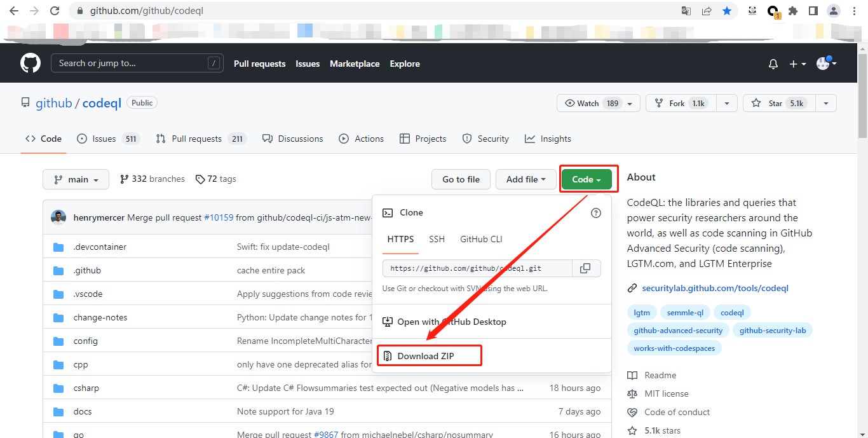Click the browser address bar URL

147,11
